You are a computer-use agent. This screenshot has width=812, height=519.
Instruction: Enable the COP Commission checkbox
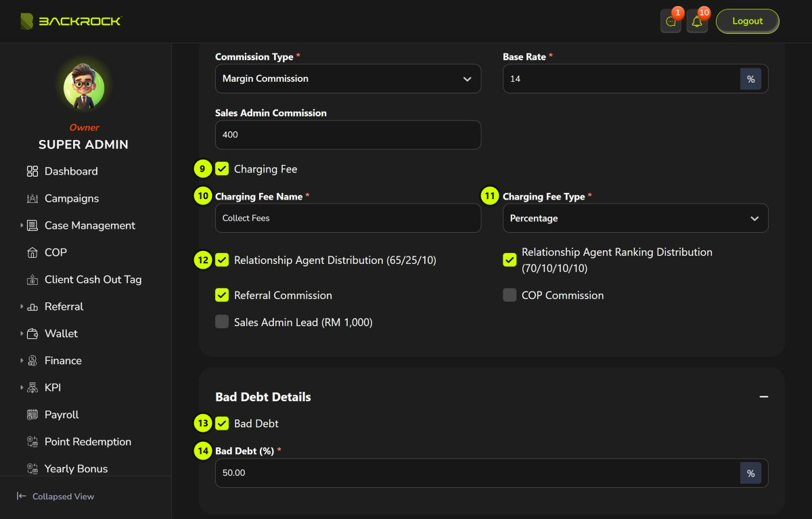(x=510, y=295)
